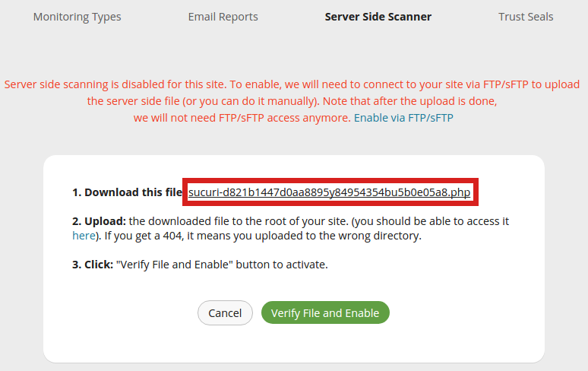Open the Monitoring Types tab
This screenshot has width=588, height=371.
[77, 17]
